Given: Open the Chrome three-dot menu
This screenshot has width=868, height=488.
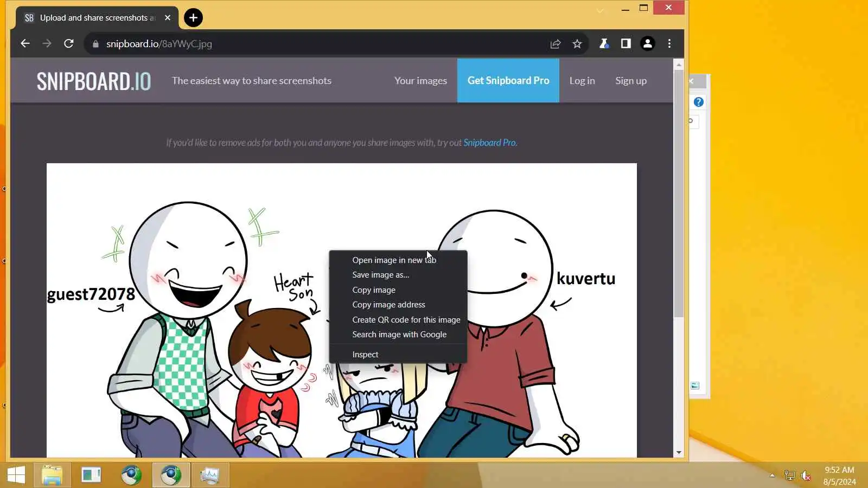Looking at the screenshot, I should click(669, 43).
